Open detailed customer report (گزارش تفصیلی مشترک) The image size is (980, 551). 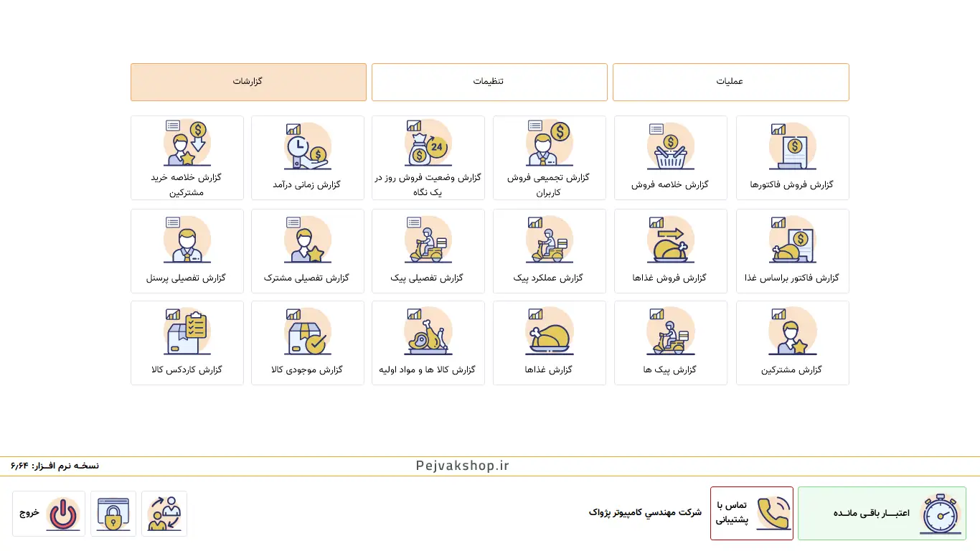[x=307, y=251]
